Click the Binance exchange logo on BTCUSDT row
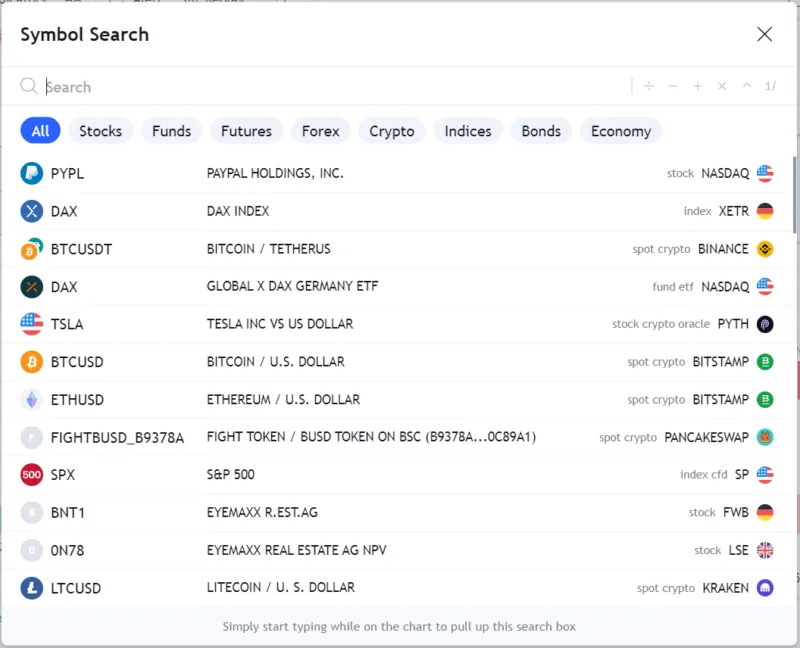The image size is (800, 648). click(765, 249)
